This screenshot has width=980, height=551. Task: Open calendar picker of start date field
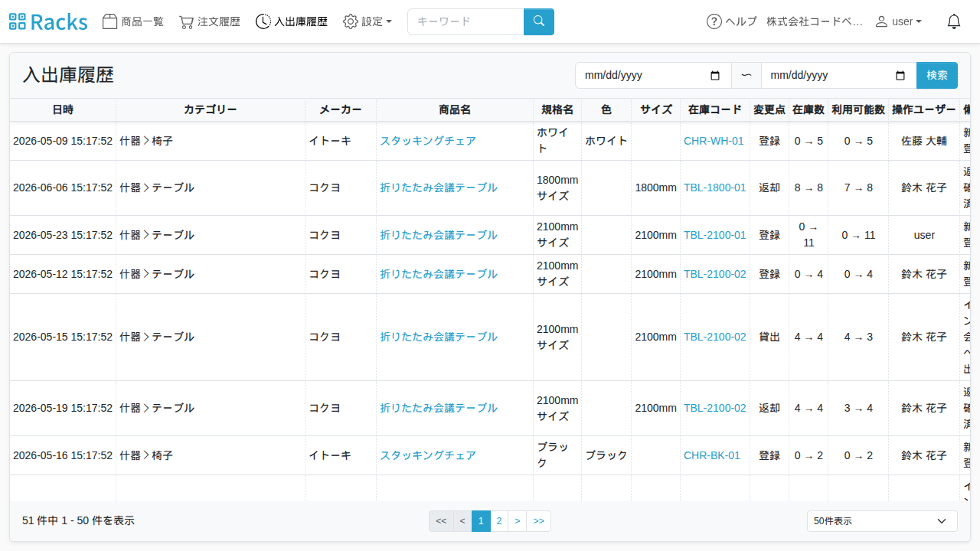[x=716, y=75]
